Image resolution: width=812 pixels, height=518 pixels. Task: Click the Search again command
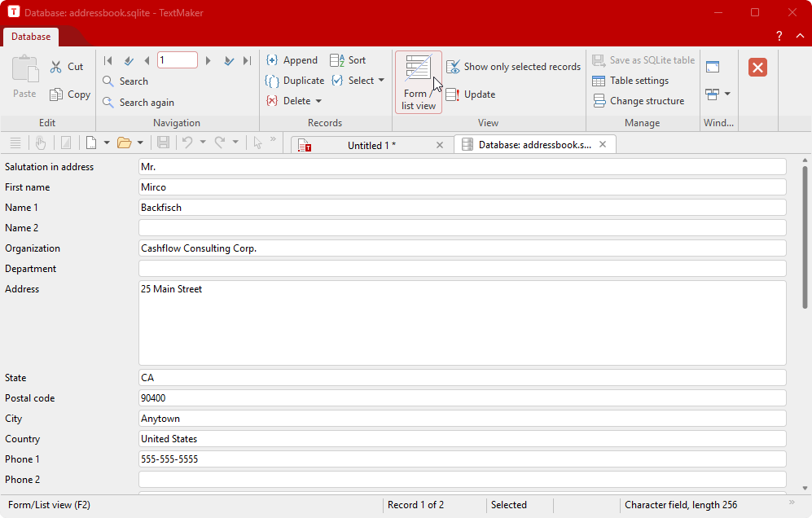(147, 102)
